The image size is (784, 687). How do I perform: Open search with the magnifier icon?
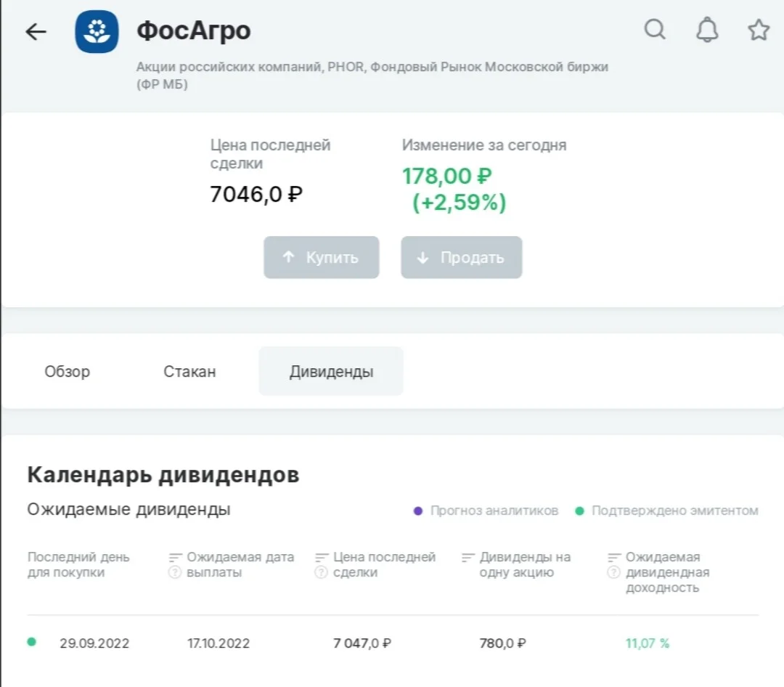tap(655, 29)
